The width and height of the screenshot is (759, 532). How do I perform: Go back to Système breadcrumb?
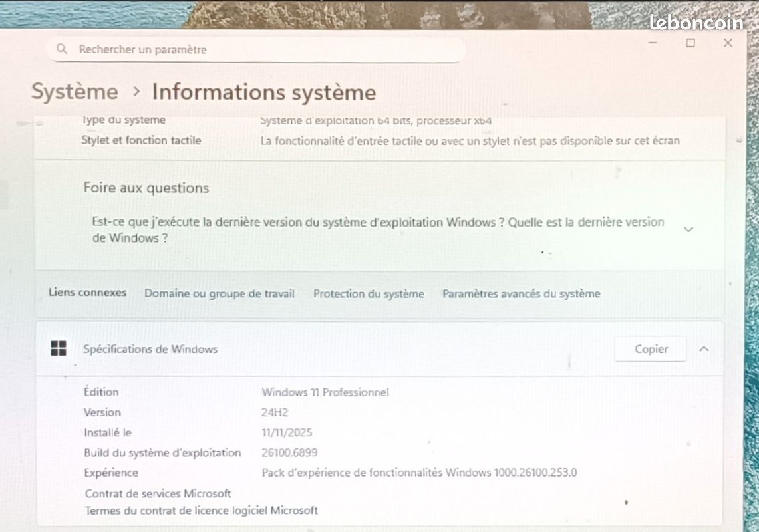point(75,92)
